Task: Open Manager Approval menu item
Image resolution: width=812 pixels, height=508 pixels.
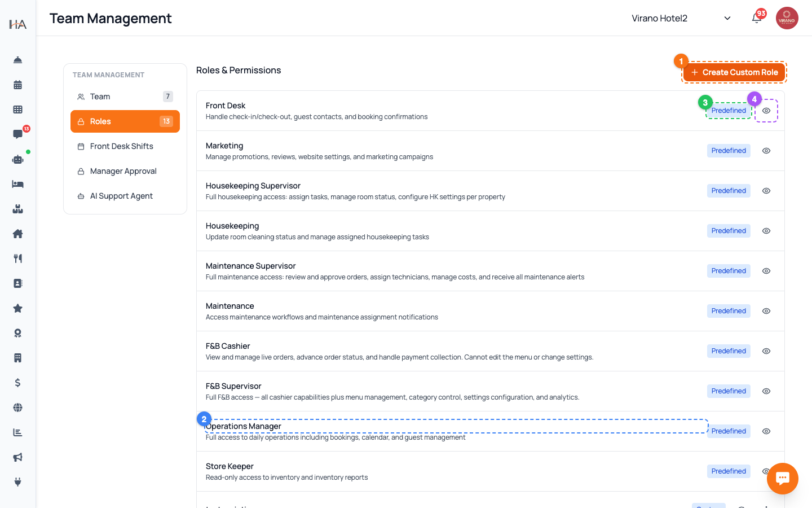Action: coord(125,171)
